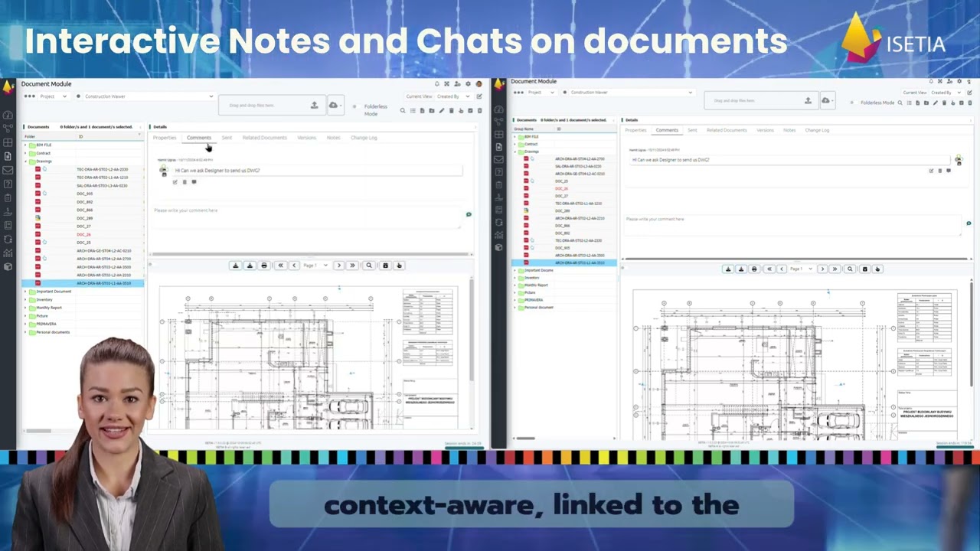
Task: Expand Contract folder in right tree
Action: point(515,144)
